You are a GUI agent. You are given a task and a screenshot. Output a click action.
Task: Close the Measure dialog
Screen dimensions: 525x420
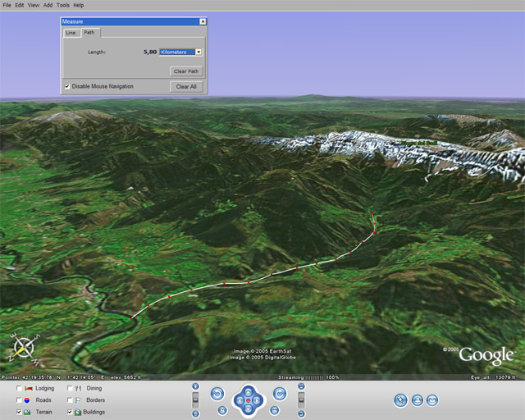(x=203, y=21)
